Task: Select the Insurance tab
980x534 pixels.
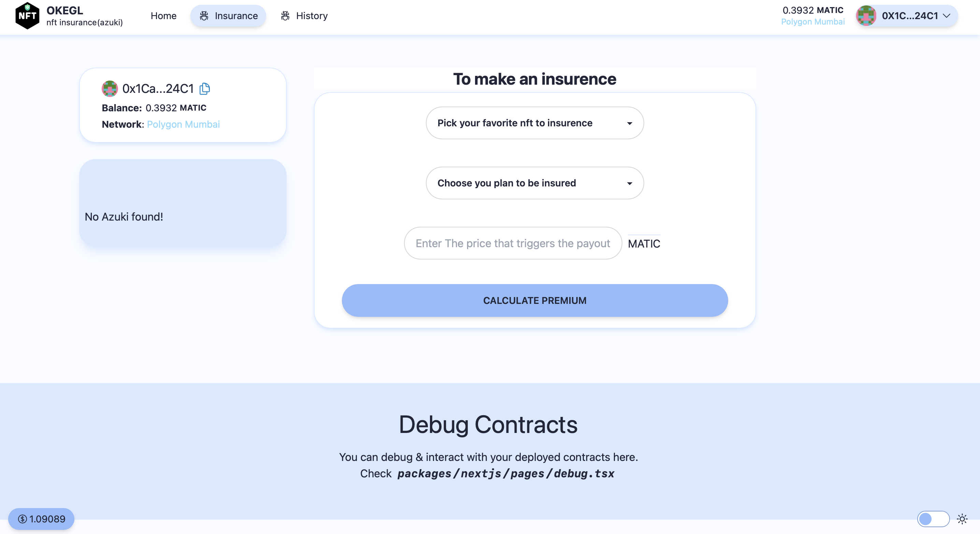Action: 228,16
